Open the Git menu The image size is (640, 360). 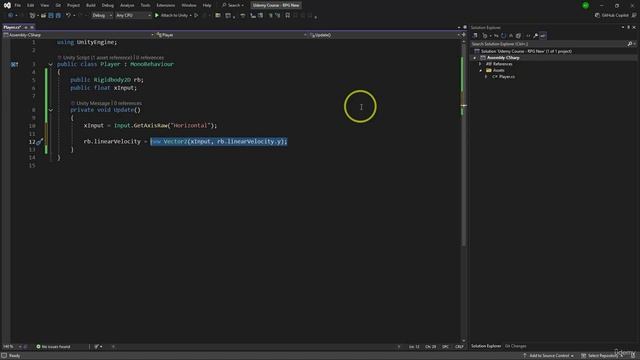click(x=58, y=5)
